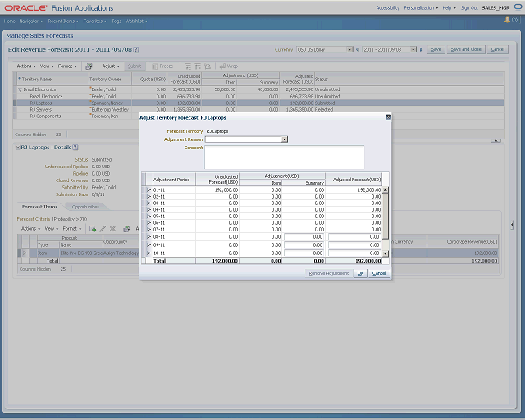Click the Home link
The height and width of the screenshot is (420, 525).
(x=9, y=21)
